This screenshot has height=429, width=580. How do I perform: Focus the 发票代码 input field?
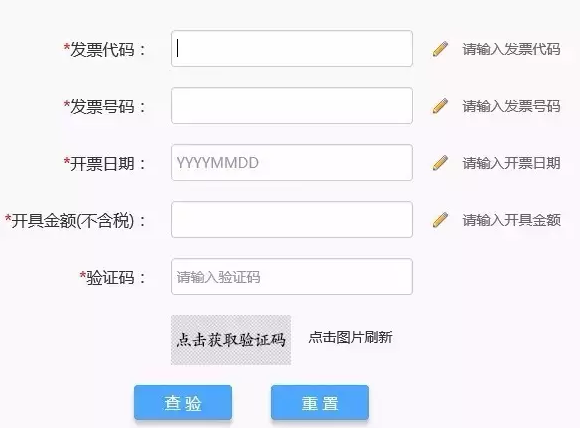(x=292, y=49)
